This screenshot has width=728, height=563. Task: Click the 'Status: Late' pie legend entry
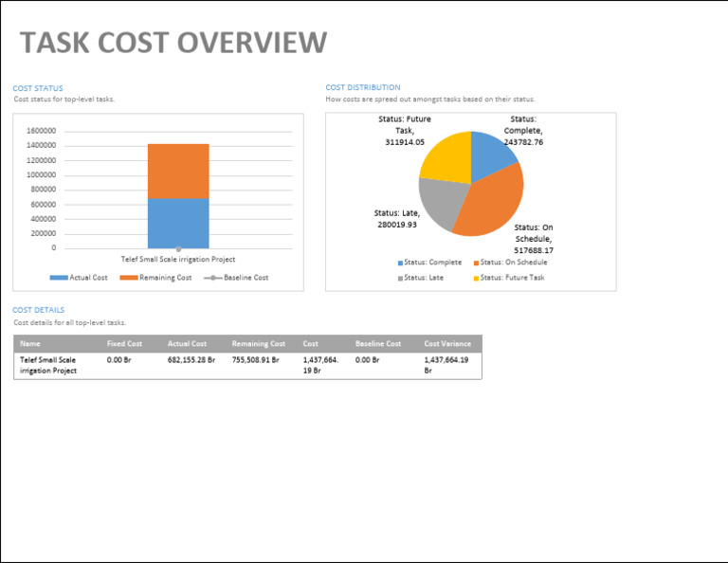(x=421, y=278)
